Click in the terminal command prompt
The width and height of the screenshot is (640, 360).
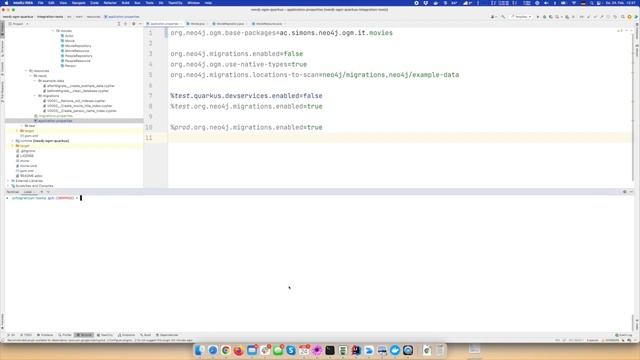[x=81, y=198]
